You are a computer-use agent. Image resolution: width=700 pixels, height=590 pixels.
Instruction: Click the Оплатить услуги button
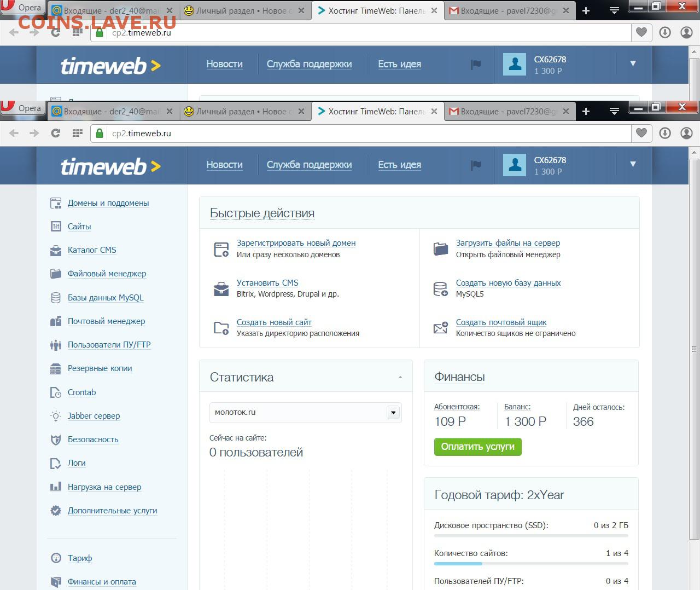478,447
